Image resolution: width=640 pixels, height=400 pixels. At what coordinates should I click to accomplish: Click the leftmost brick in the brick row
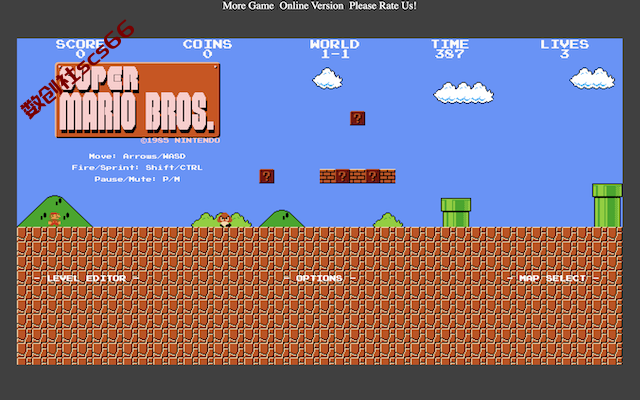click(x=327, y=176)
